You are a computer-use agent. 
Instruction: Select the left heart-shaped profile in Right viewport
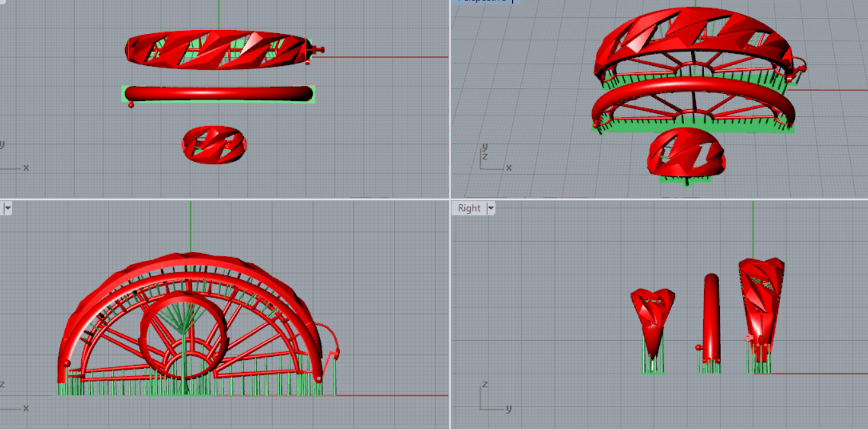pos(652,320)
